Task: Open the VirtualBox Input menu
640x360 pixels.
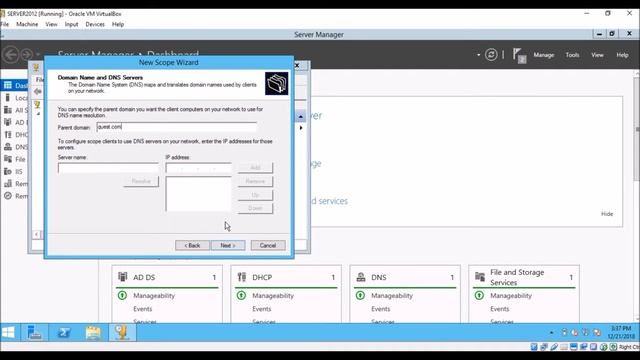Action: click(x=71, y=24)
